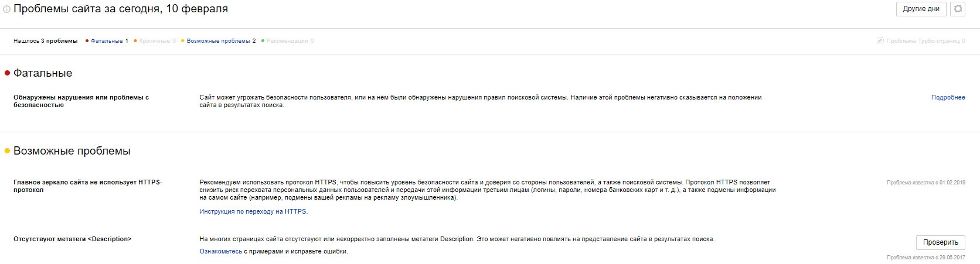The width and height of the screenshot is (980, 264).
Task: Click yellow dot beside large Возможные проблемы heading
Action: click(x=8, y=151)
